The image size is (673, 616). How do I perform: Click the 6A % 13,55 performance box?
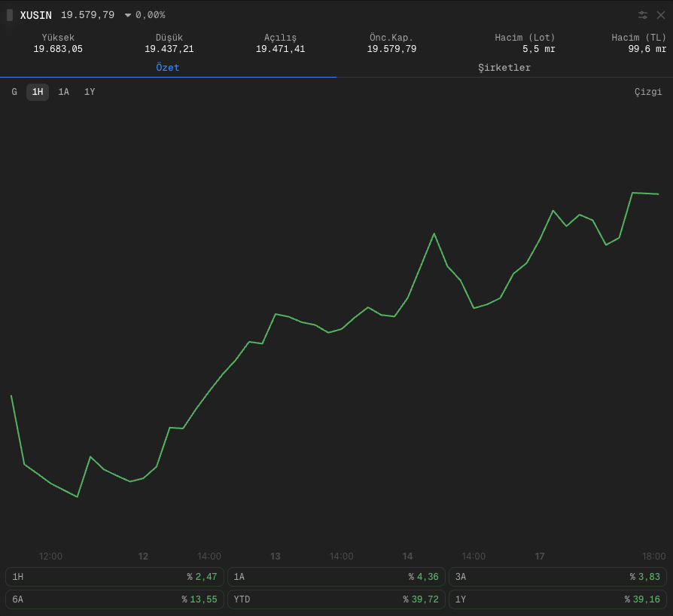click(x=114, y=599)
